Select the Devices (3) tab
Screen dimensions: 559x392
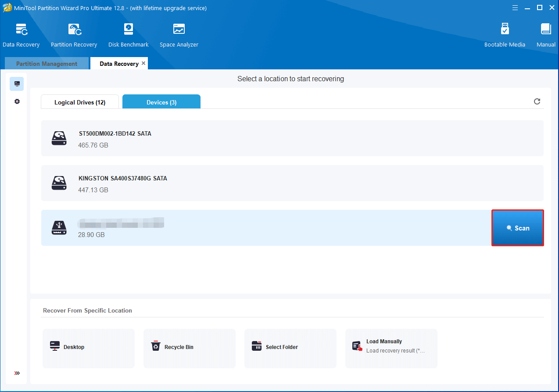click(x=161, y=102)
